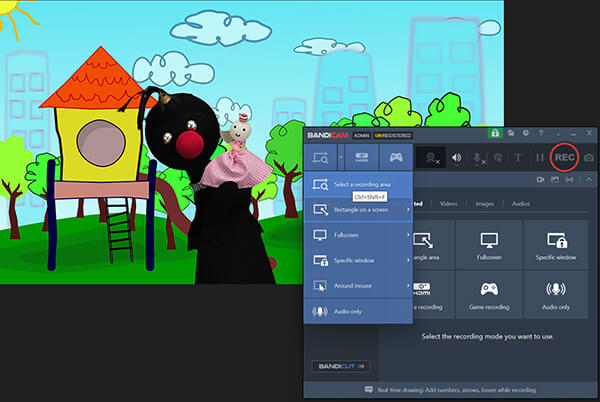Screen dimensions: 600x402
Task: Choose Audio only in the dropdown menu
Action: tap(358, 311)
